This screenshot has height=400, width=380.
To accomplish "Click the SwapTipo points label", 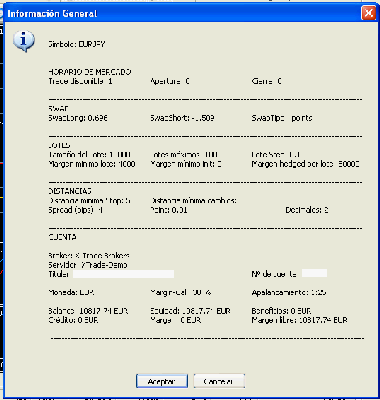I will pyautogui.click(x=282, y=118).
